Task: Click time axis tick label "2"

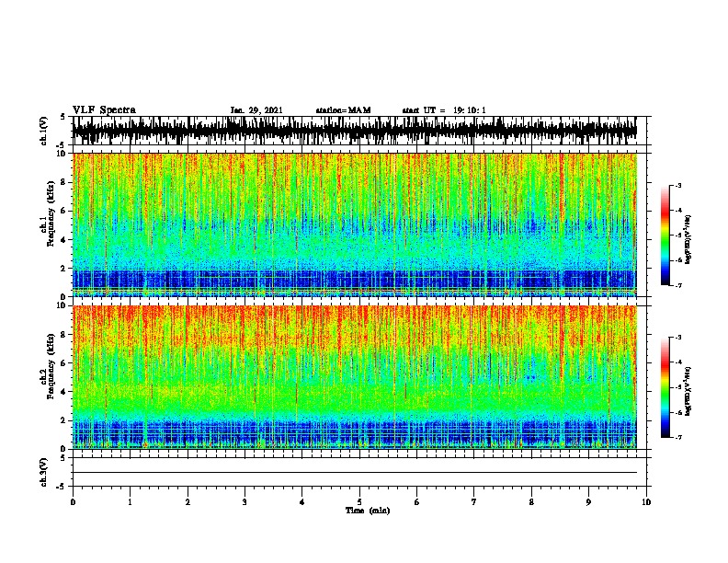Action: point(188,502)
